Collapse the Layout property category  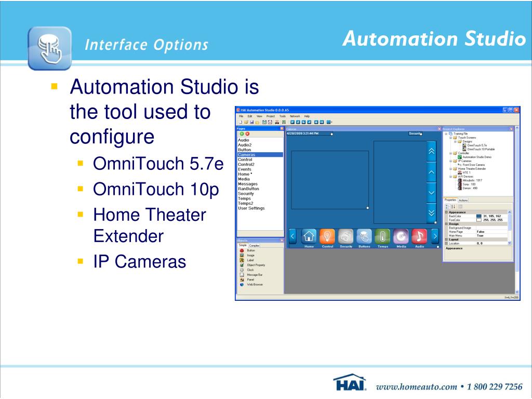pyautogui.click(x=446, y=240)
